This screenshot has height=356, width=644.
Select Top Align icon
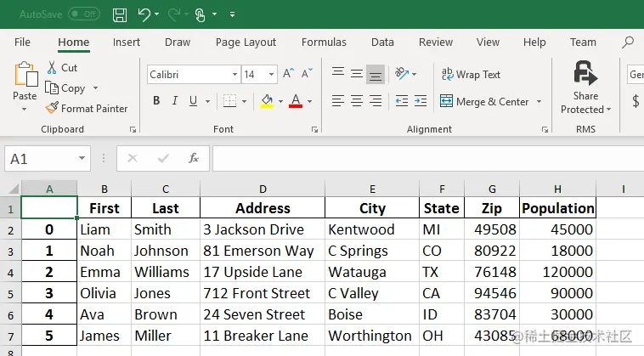pyautogui.click(x=338, y=74)
